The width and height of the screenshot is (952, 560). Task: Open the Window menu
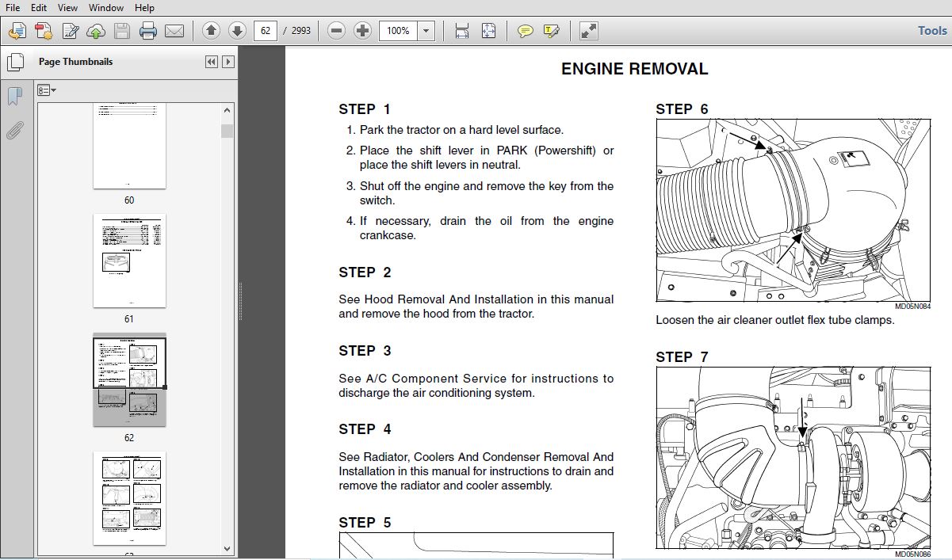point(105,7)
